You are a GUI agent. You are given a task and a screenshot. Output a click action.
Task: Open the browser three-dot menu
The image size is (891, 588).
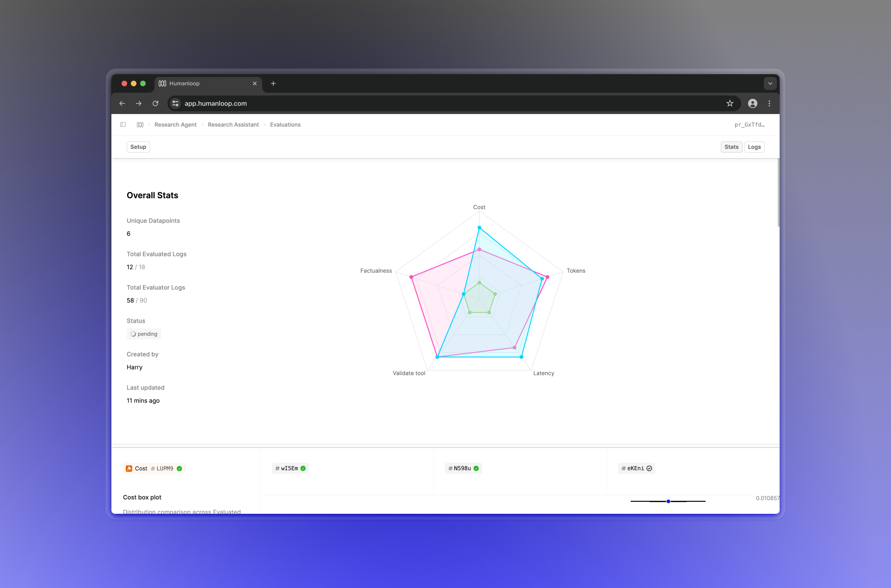(769, 103)
